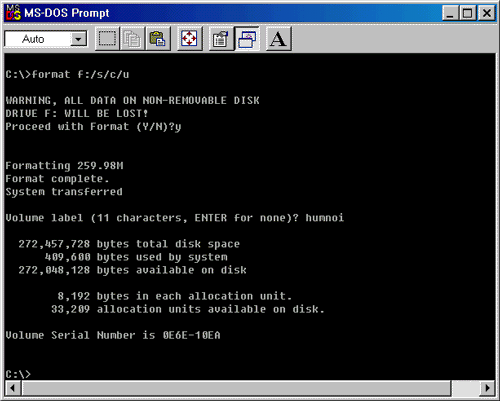Screen dimensions: 500x401
Task: Click the 'WARNING, ALL DATA ON NON-REMOVABLE DISK' line
Action: (x=132, y=101)
